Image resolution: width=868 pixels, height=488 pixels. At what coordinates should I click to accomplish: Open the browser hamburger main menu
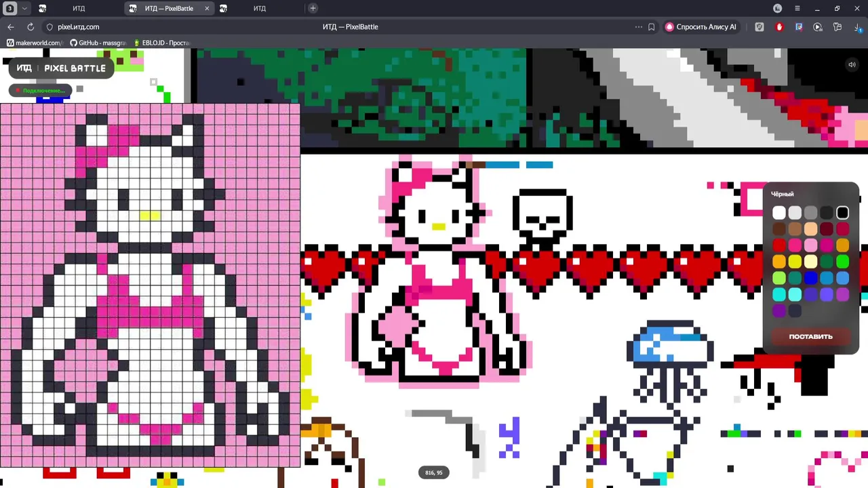(797, 8)
